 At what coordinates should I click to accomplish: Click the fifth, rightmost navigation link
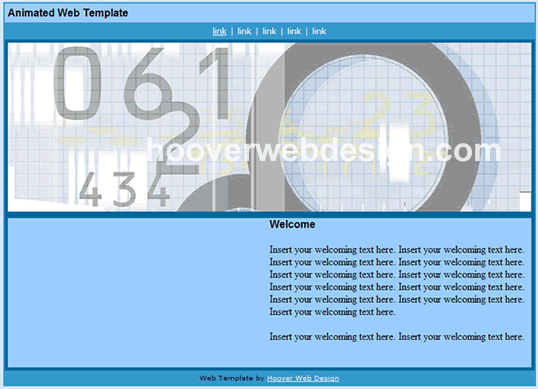click(319, 31)
